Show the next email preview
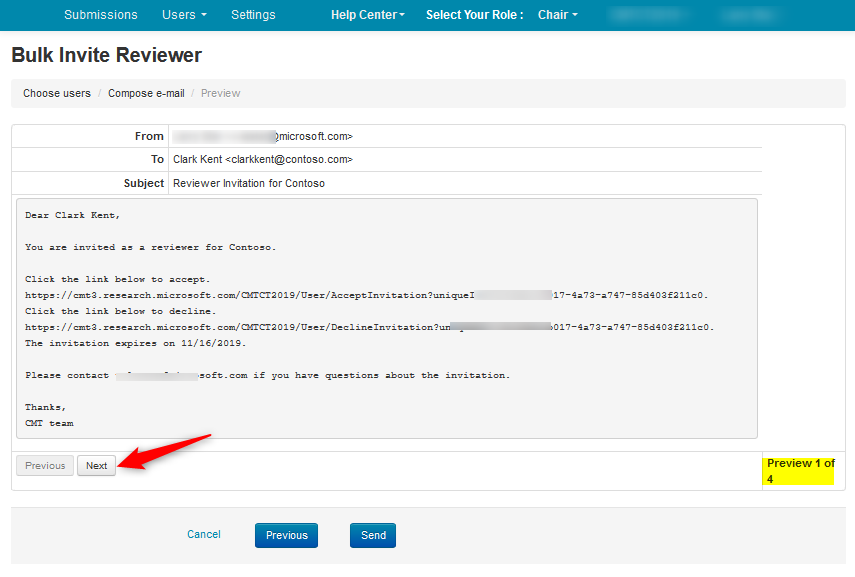Screen dimensions: 855x577 tap(97, 466)
